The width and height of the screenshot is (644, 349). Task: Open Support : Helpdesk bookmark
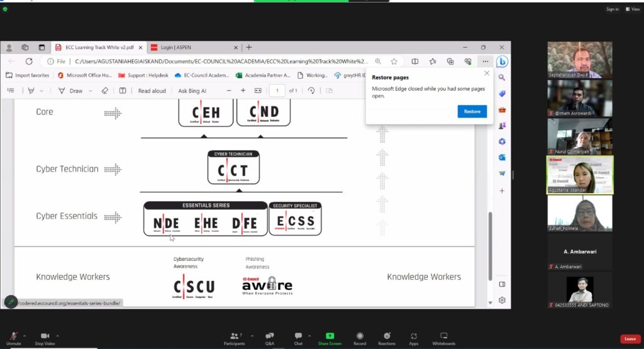(x=143, y=75)
